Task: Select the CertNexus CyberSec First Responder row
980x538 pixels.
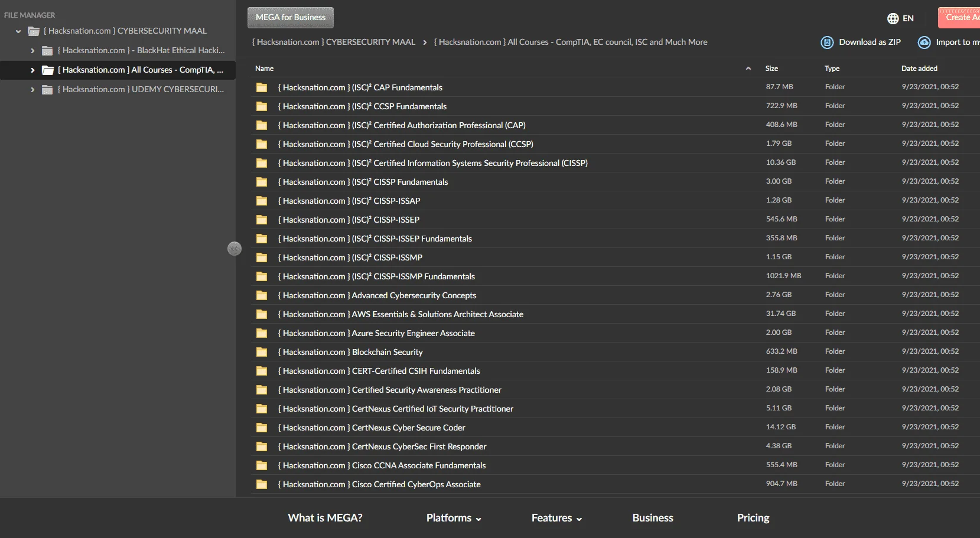Action: click(614, 446)
